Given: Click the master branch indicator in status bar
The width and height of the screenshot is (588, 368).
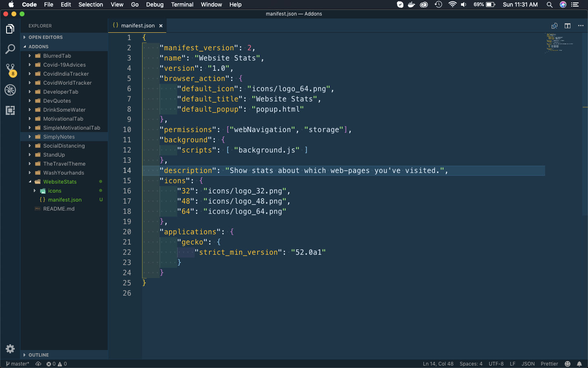Looking at the screenshot, I should pyautogui.click(x=18, y=364).
